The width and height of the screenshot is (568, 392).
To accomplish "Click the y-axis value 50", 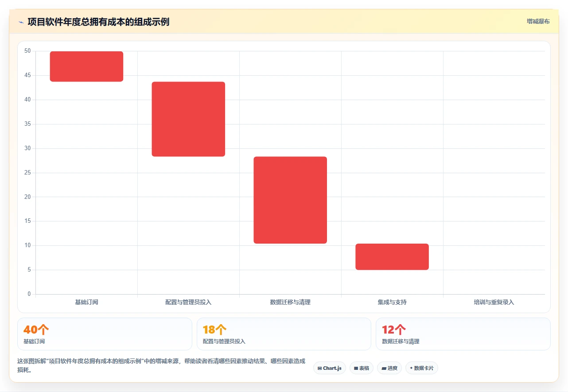I will coord(27,51).
